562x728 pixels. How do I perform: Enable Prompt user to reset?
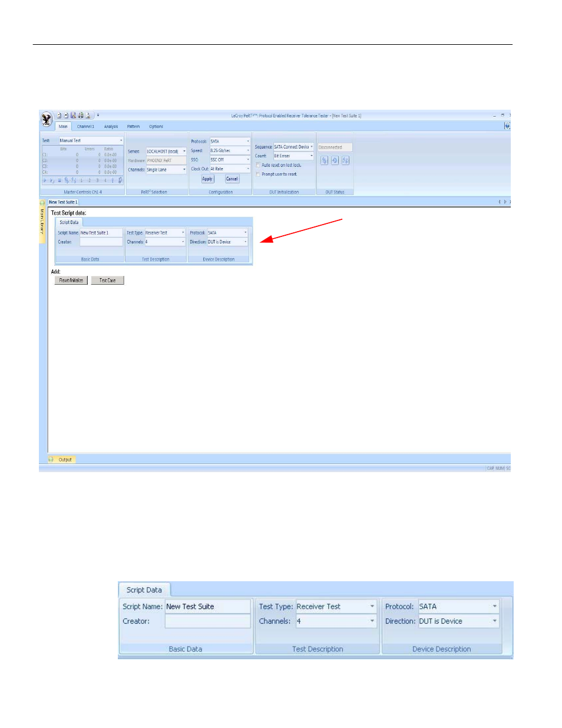258,174
